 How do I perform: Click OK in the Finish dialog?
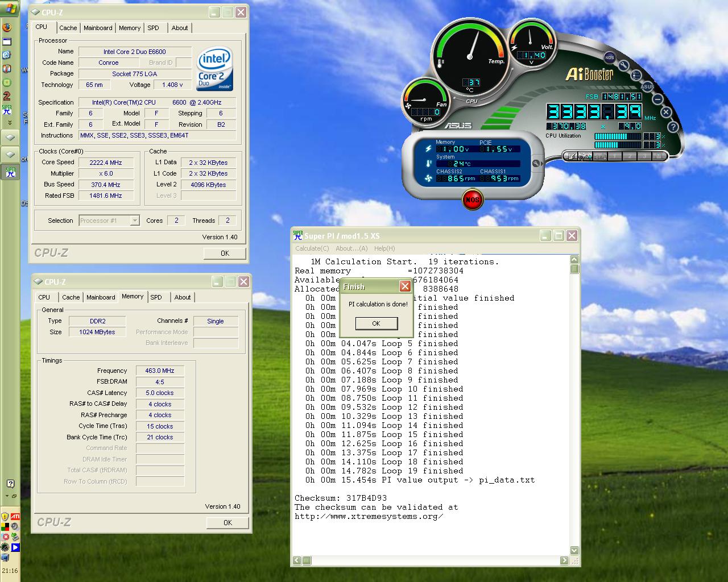pos(376,323)
